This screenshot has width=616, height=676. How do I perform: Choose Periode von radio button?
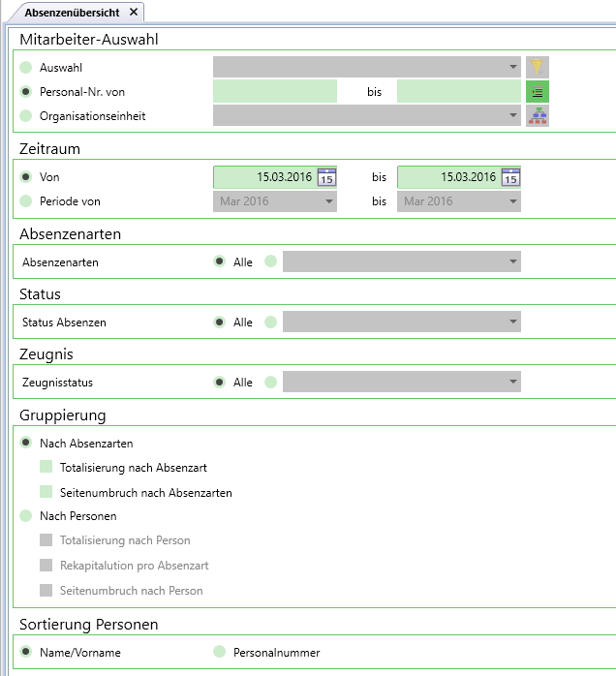point(26,200)
